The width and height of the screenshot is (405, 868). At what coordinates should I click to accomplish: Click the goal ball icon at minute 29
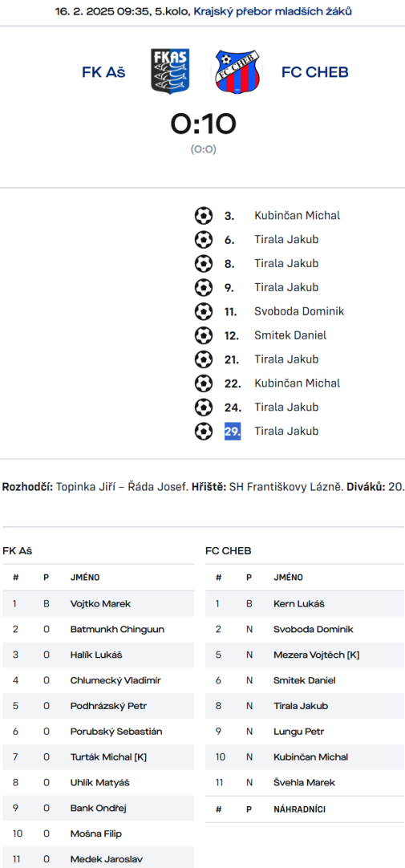click(x=204, y=431)
